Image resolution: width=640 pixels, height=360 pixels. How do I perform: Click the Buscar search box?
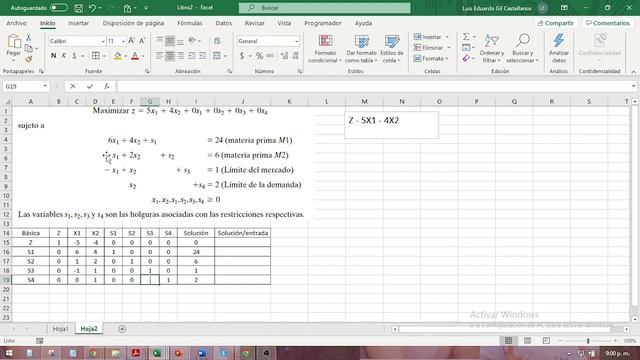coord(324,8)
